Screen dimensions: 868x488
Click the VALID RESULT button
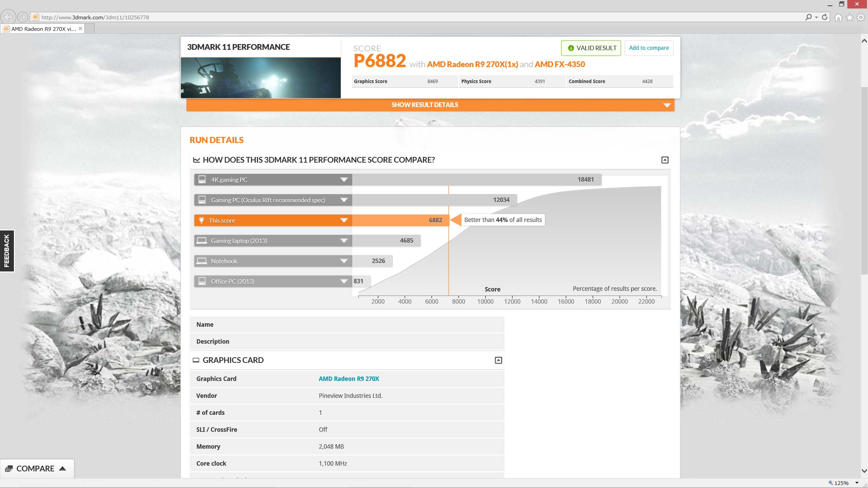(x=591, y=48)
